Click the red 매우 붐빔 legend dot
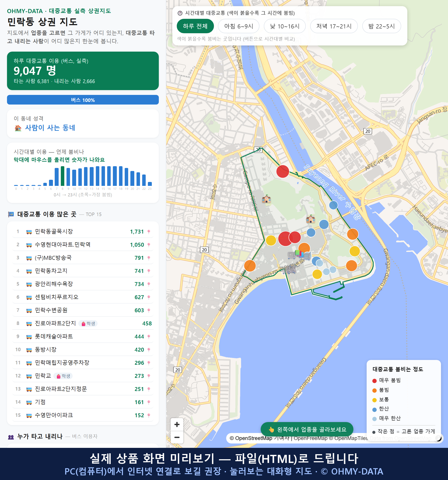Screen dimensions: 448x480 tap(374, 381)
